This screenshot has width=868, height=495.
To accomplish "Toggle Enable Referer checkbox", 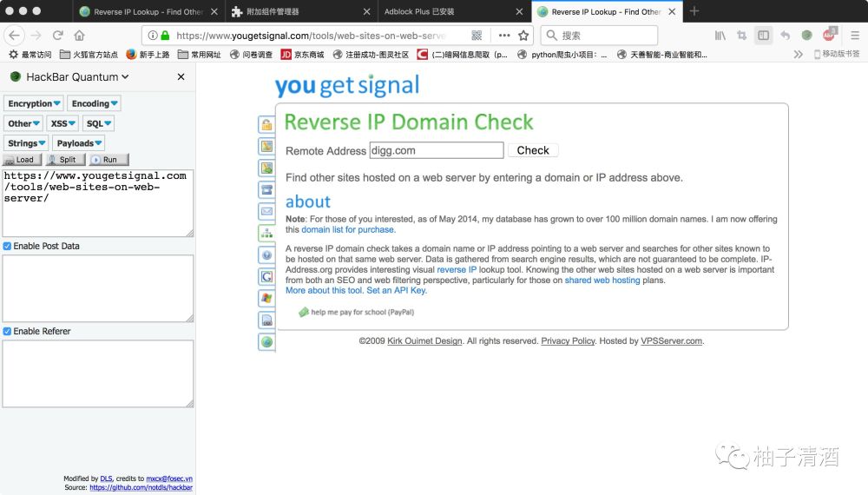I will tap(7, 331).
